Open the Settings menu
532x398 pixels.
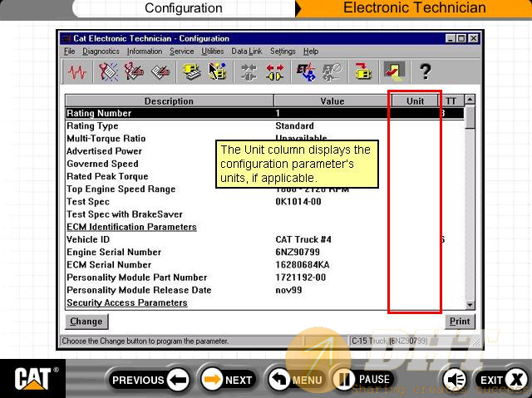point(283,52)
